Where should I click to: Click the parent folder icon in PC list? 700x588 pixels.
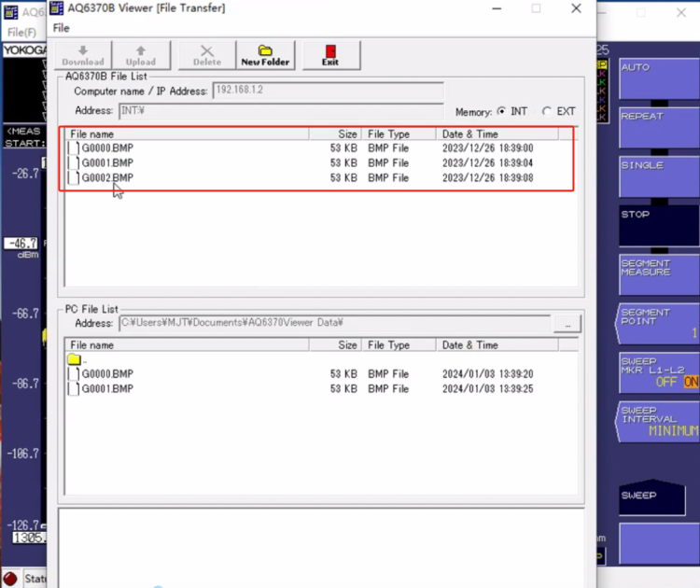74,359
